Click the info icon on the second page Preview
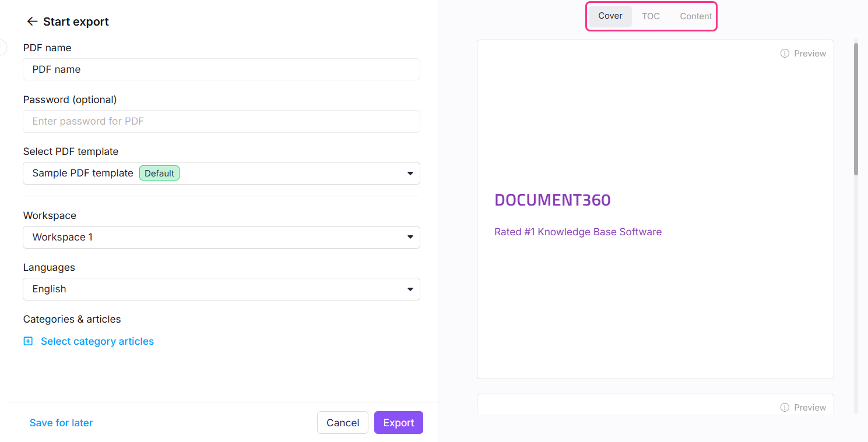The width and height of the screenshot is (868, 442). pos(785,408)
